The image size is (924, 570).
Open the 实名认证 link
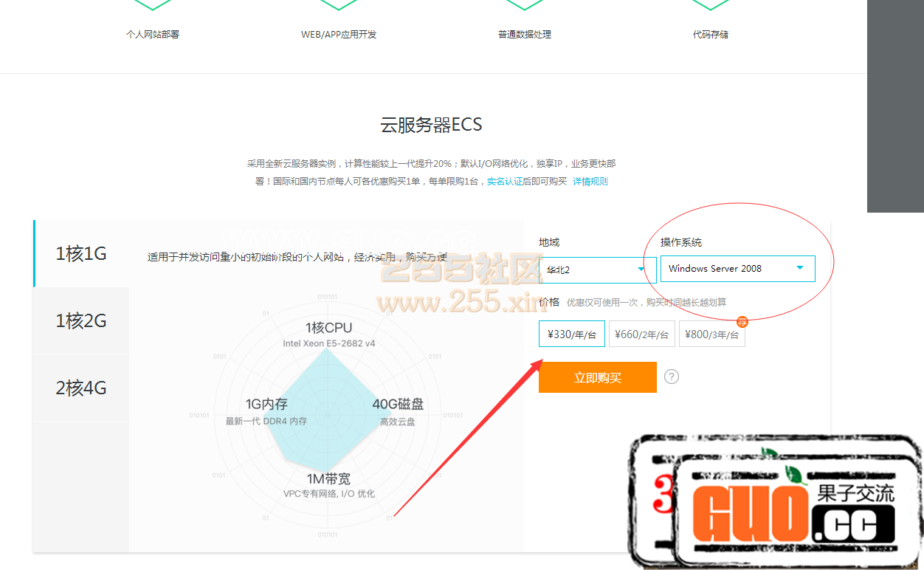click(x=504, y=182)
